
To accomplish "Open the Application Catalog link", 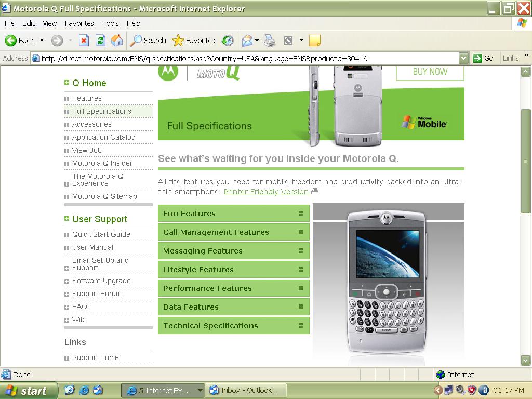I will 103,137.
